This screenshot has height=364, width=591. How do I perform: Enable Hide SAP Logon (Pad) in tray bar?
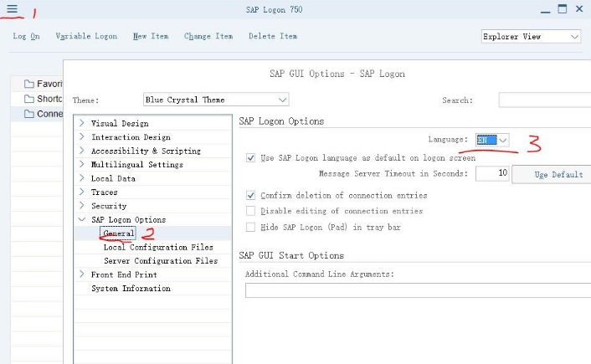tap(250, 228)
